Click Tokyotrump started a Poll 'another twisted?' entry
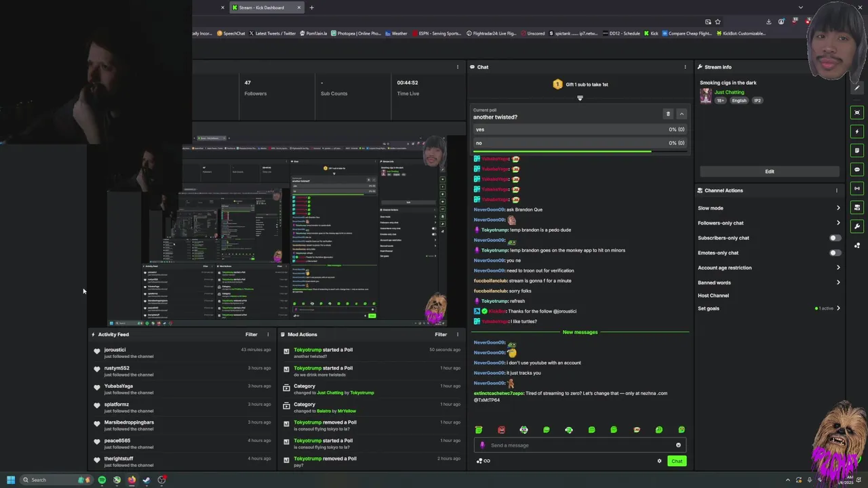Image resolution: width=868 pixels, height=488 pixels. tap(371, 352)
